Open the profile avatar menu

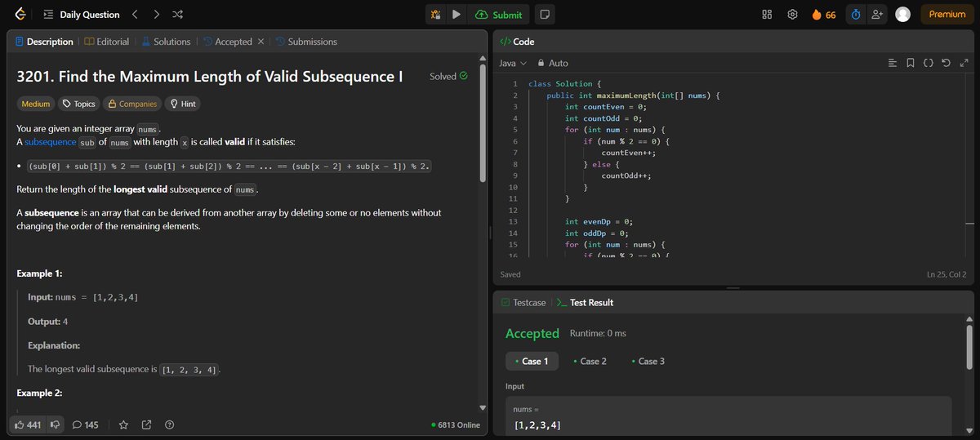click(902, 15)
